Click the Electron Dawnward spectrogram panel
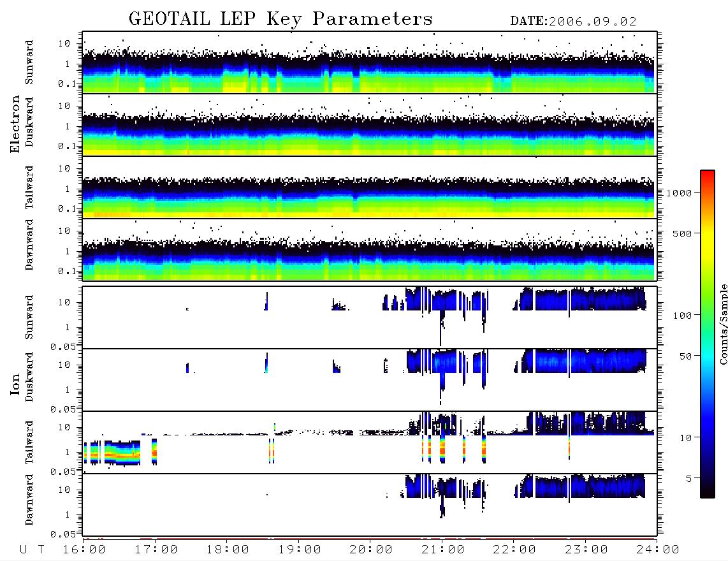728x561 pixels. [x=370, y=250]
